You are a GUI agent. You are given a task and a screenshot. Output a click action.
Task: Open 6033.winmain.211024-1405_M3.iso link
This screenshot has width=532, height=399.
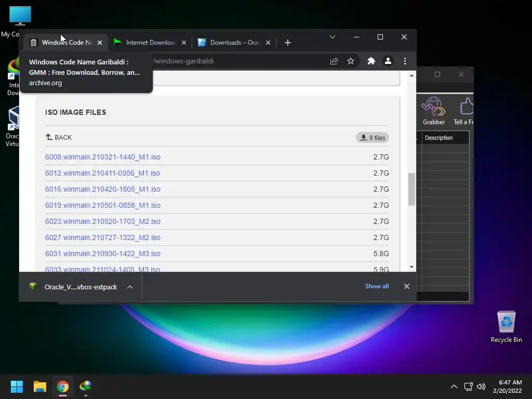103,269
